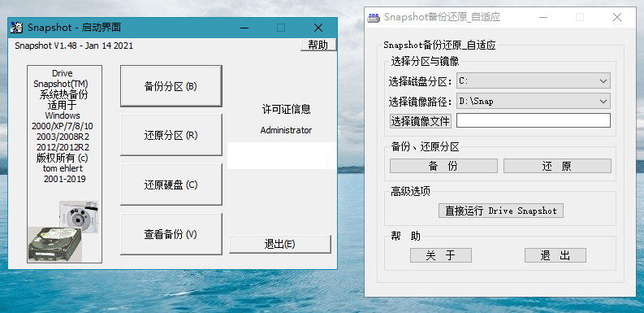Close the Snapshot 启动界面 window
Screen dimensions: 644x313
point(318,28)
